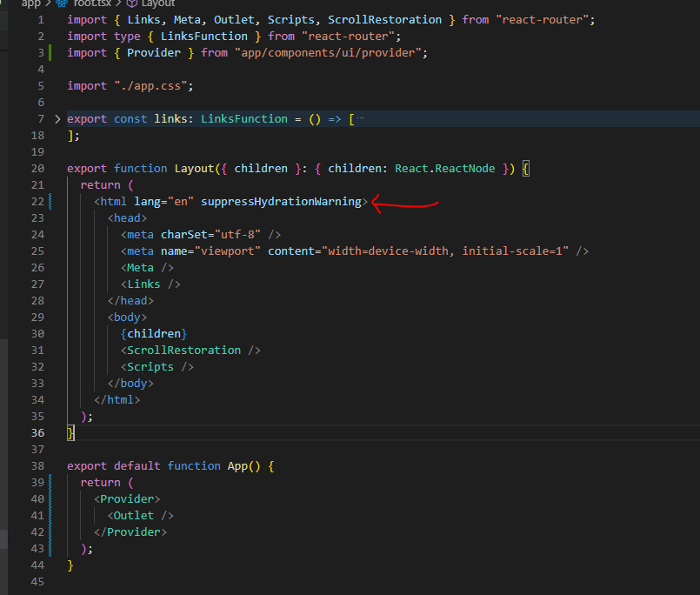Click line number 36 in the gutter
Screen dimensions: 700x595
[37, 433]
